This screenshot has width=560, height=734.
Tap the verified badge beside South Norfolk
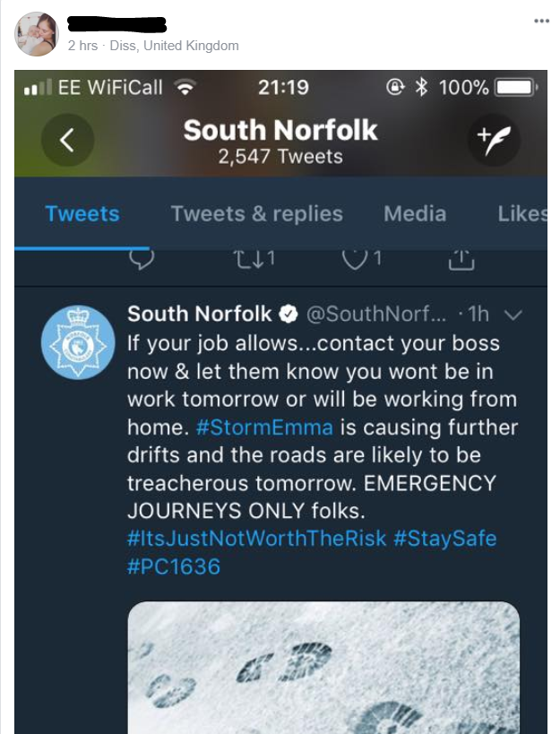coord(289,314)
